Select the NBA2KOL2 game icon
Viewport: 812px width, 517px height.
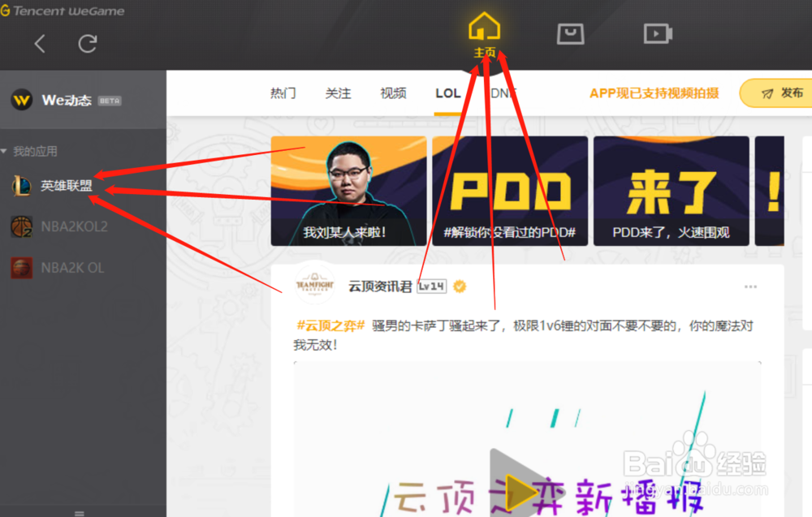[22, 226]
